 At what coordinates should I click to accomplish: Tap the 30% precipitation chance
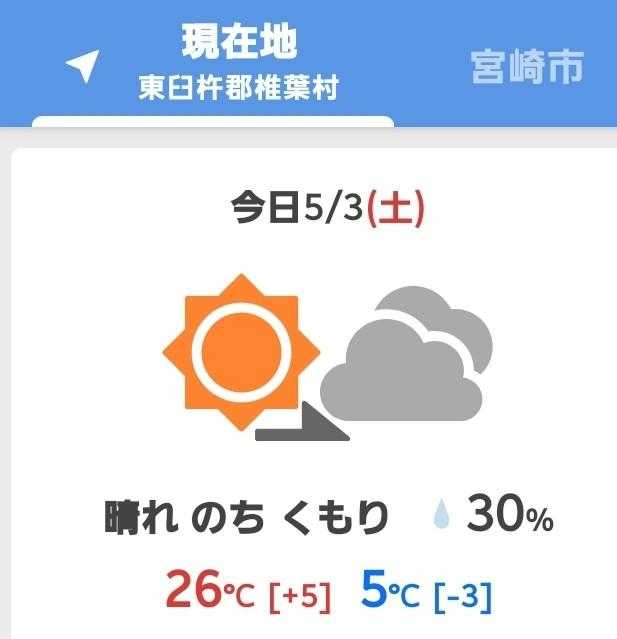509,517
